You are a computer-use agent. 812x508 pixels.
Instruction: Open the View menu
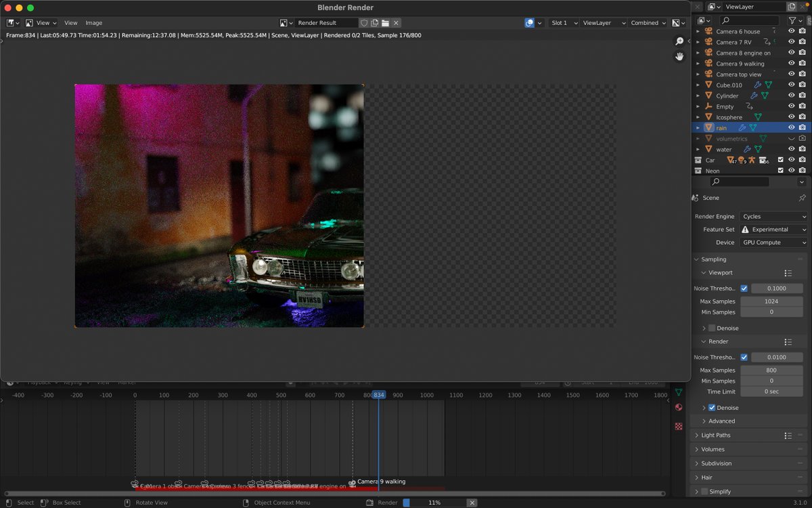coord(70,23)
